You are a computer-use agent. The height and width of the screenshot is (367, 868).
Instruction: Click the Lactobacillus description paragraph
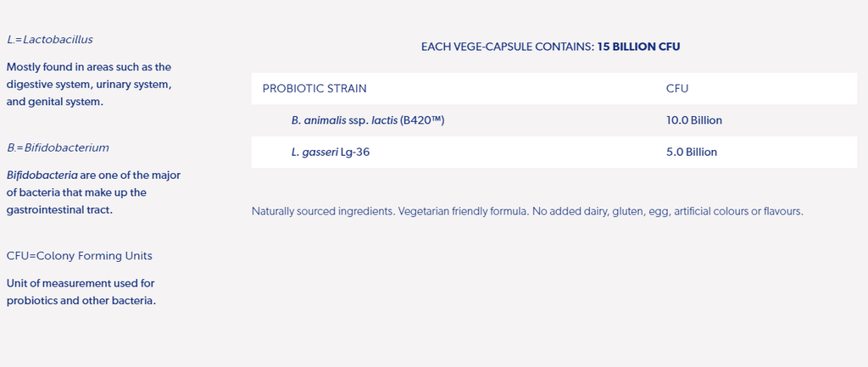[x=90, y=85]
